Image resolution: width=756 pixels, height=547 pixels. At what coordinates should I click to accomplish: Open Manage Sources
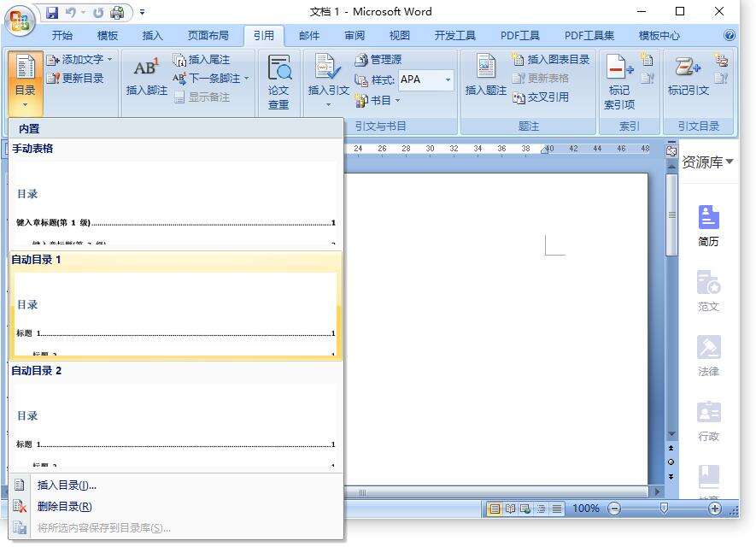(x=378, y=60)
